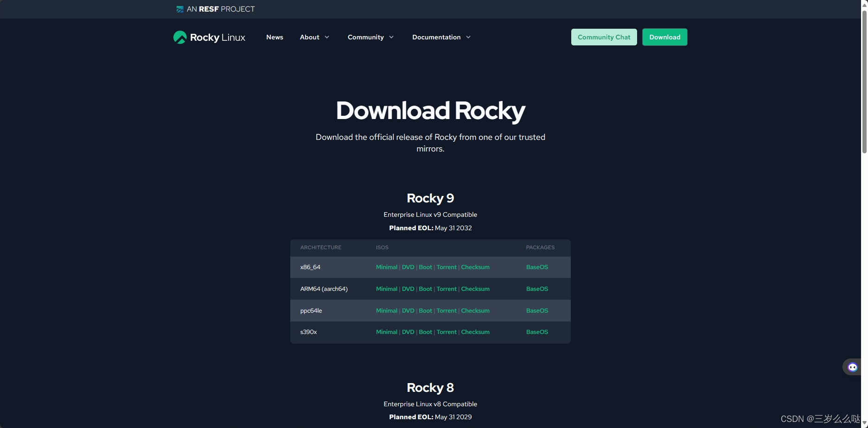Click the Community Chat button
Viewport: 868px width, 428px height.
tap(604, 37)
